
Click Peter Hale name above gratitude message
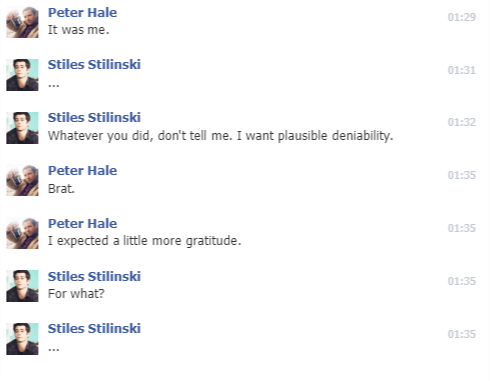coord(82,223)
